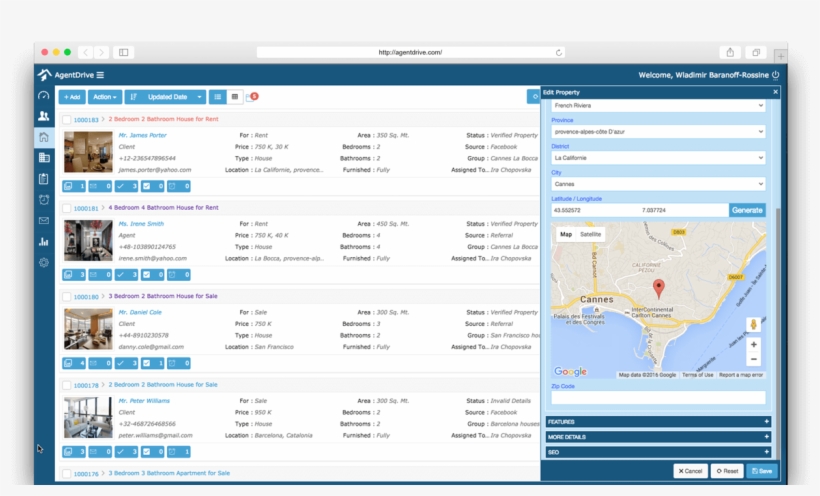Open the notifications icon with red badge

(x=252, y=97)
